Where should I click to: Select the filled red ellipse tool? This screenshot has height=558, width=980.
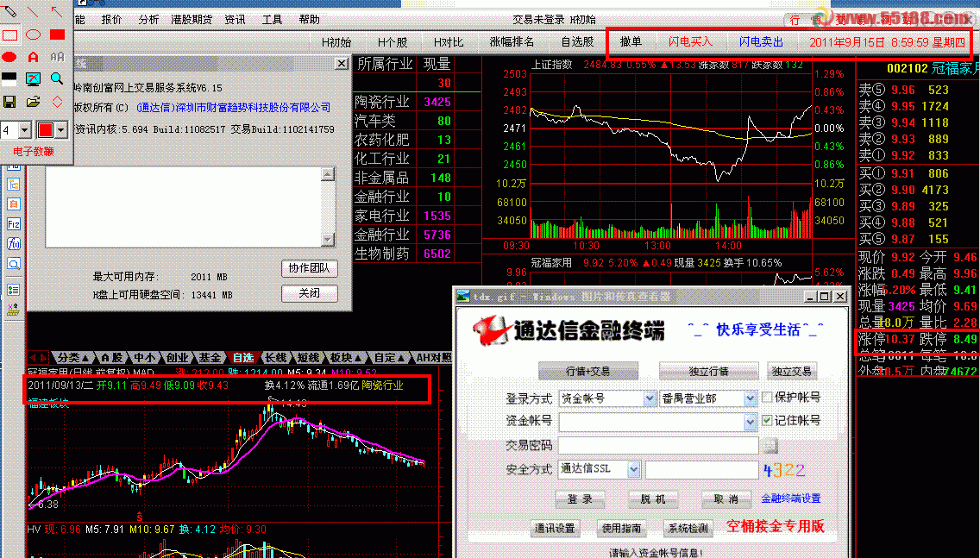(9, 57)
